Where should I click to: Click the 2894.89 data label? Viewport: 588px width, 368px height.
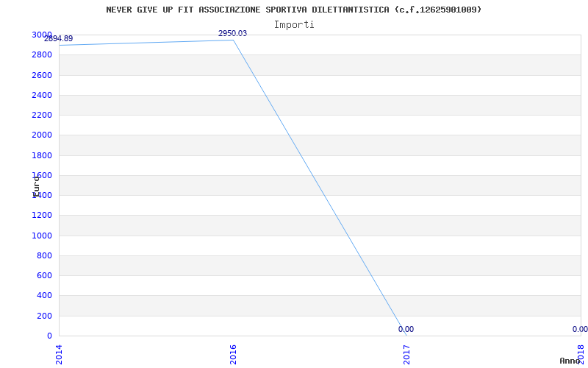[x=59, y=39]
